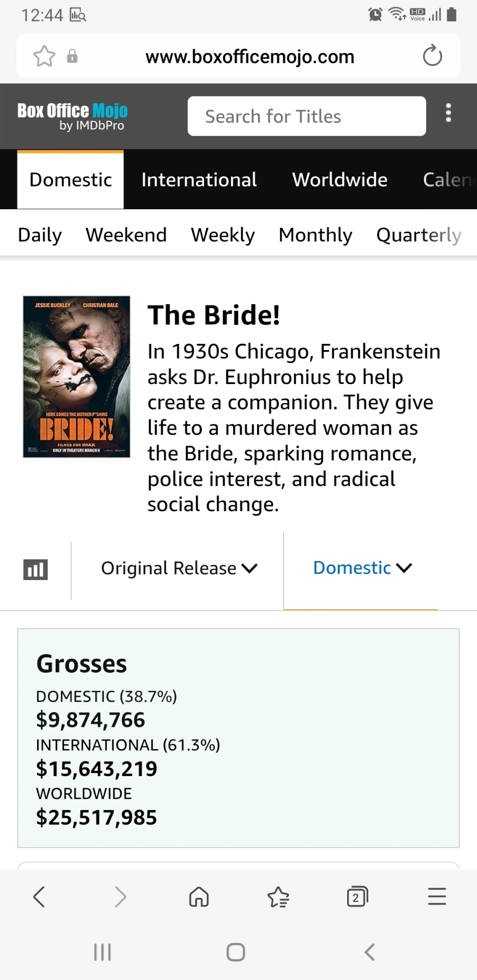Show open tabs in the browser
The image size is (477, 980).
(x=357, y=897)
